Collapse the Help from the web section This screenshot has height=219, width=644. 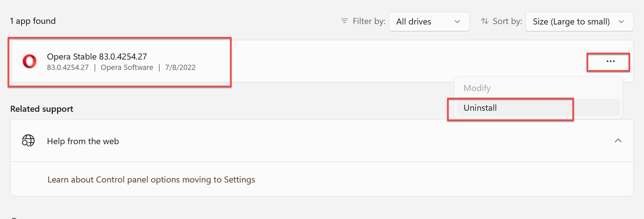point(619,141)
